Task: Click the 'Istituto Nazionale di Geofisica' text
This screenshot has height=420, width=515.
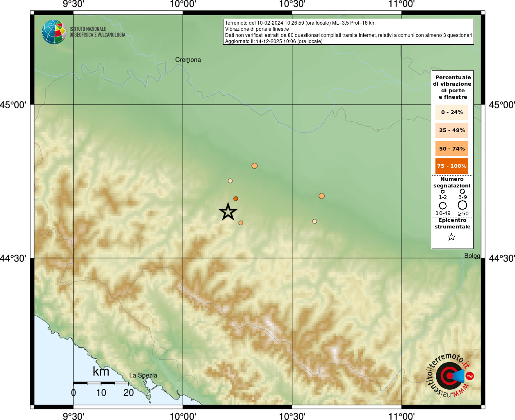Action: [98, 32]
